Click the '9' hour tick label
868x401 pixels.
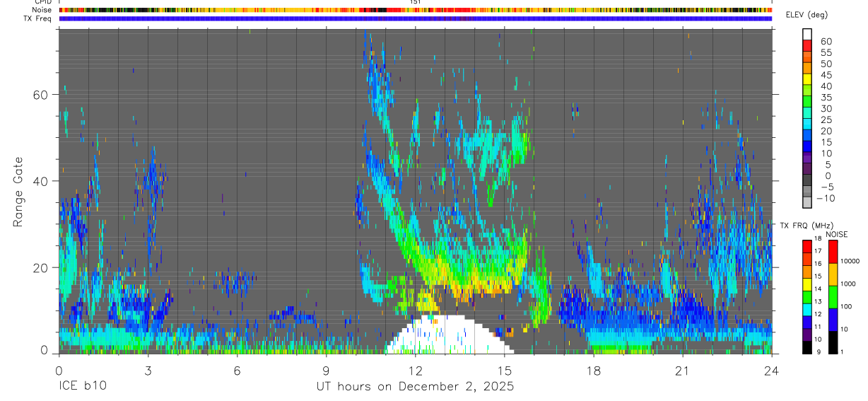click(x=327, y=371)
